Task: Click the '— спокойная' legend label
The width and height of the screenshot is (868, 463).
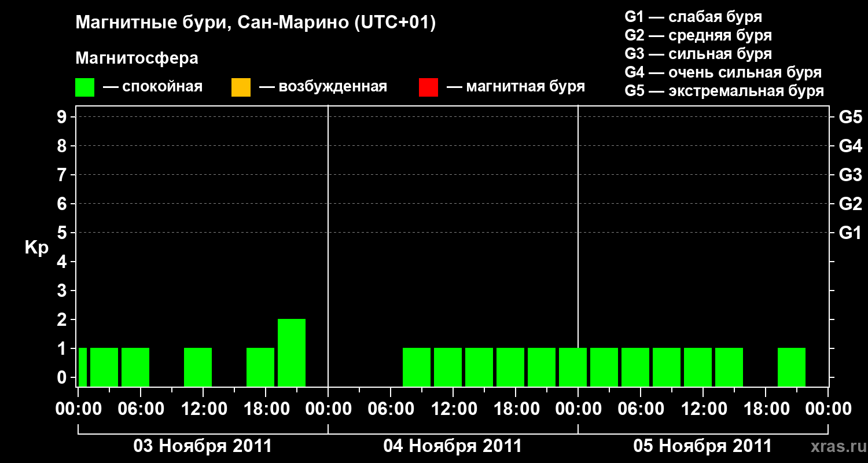Action: point(153,87)
